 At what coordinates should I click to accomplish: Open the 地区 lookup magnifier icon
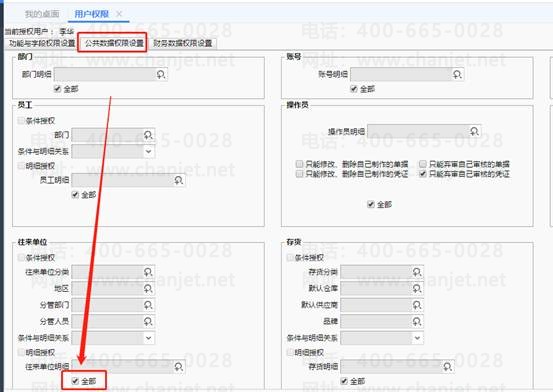(148, 289)
